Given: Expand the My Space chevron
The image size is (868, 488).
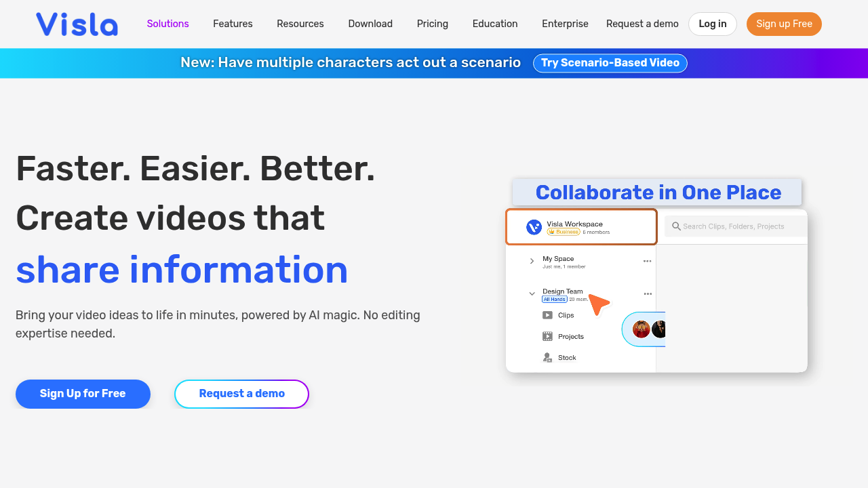Looking at the screenshot, I should coord(532,261).
